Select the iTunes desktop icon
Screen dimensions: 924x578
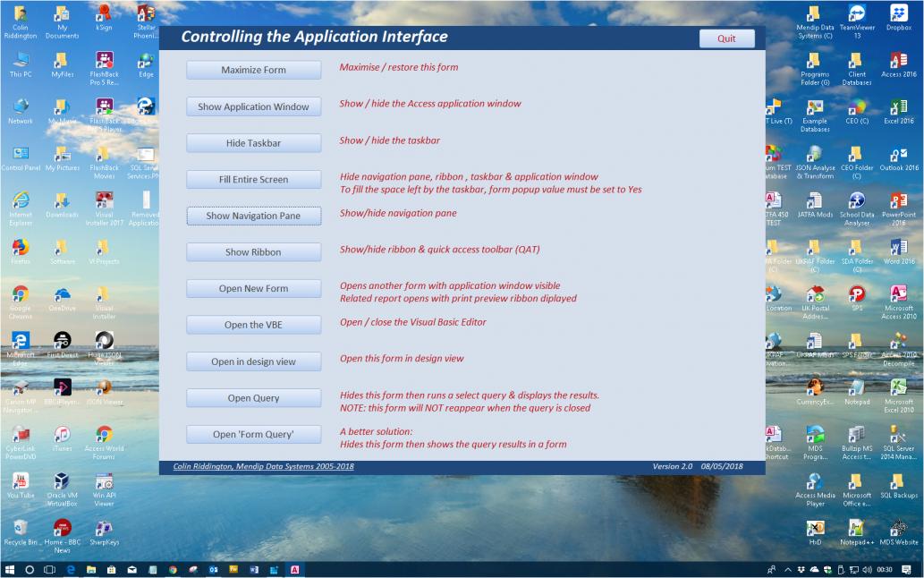pos(63,438)
